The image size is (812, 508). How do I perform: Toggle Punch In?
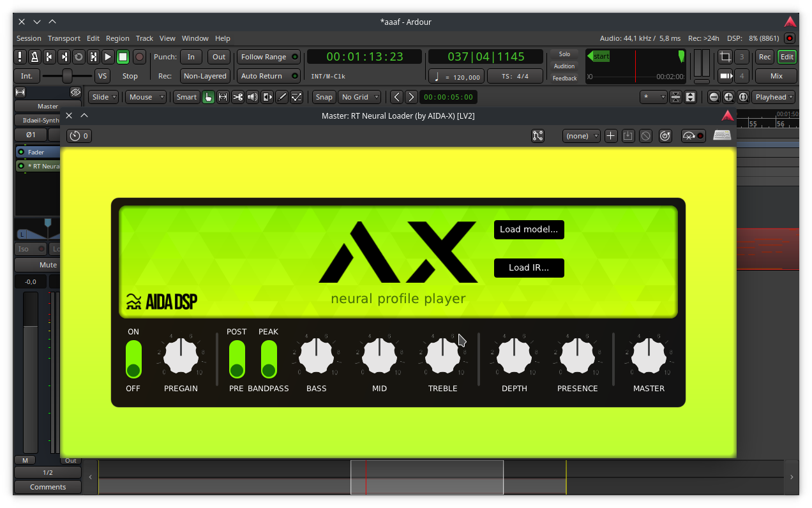(x=191, y=57)
